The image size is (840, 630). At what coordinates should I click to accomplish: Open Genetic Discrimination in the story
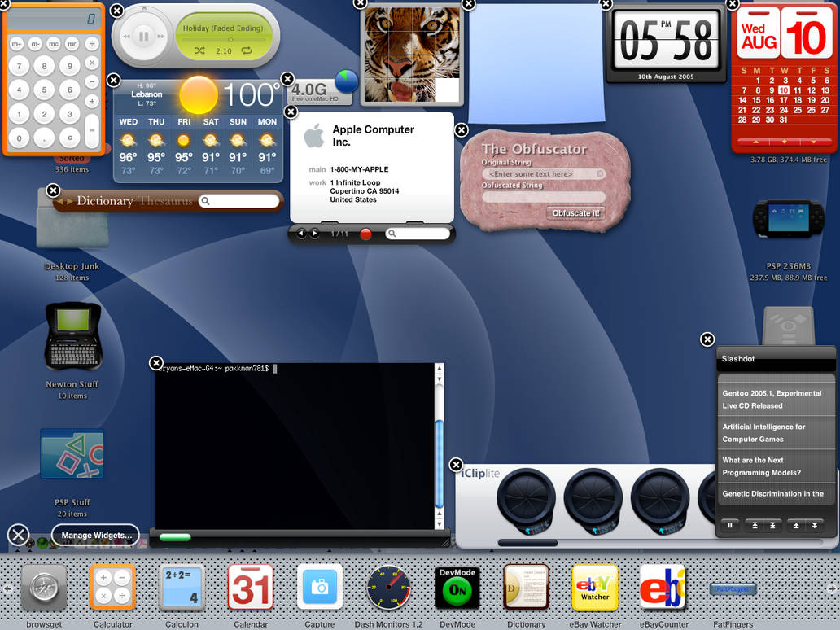[x=776, y=494]
